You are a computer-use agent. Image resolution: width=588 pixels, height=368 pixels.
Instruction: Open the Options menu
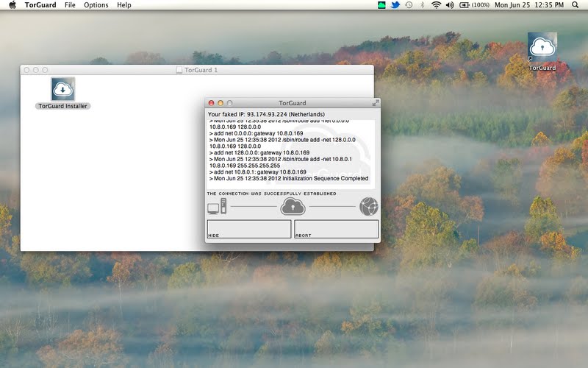click(96, 5)
